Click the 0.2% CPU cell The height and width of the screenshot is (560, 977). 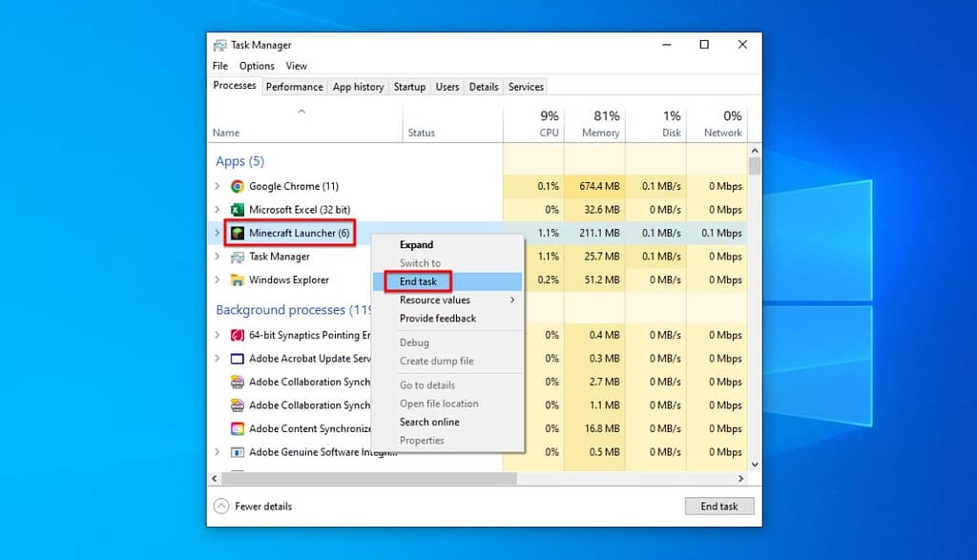pyautogui.click(x=543, y=280)
